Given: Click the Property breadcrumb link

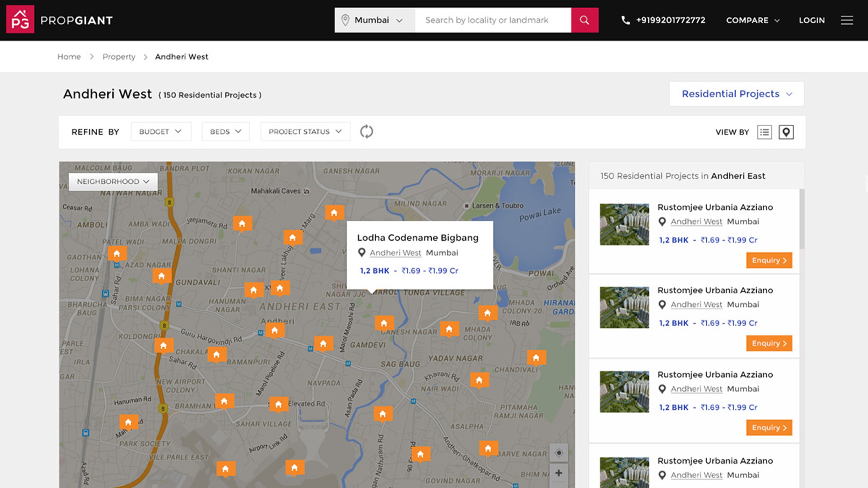Looking at the screenshot, I should pos(119,57).
